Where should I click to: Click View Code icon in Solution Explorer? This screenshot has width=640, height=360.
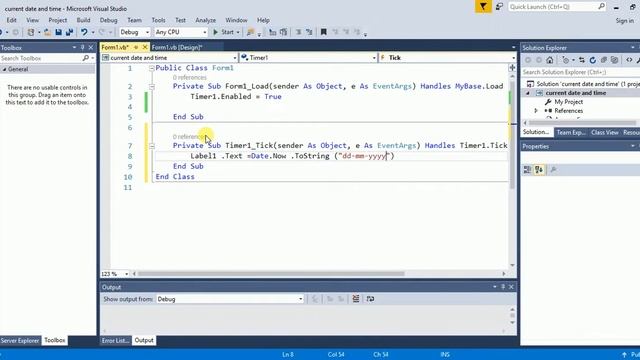(629, 60)
